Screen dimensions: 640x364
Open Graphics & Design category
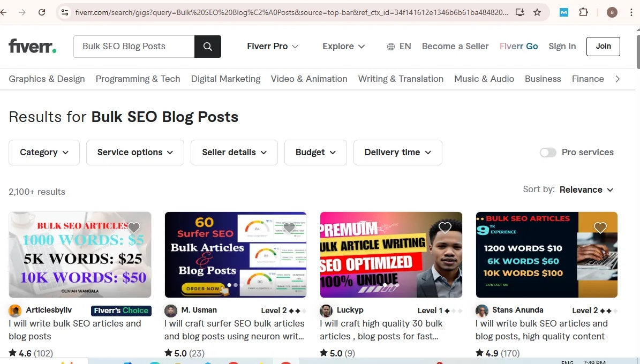(x=47, y=79)
